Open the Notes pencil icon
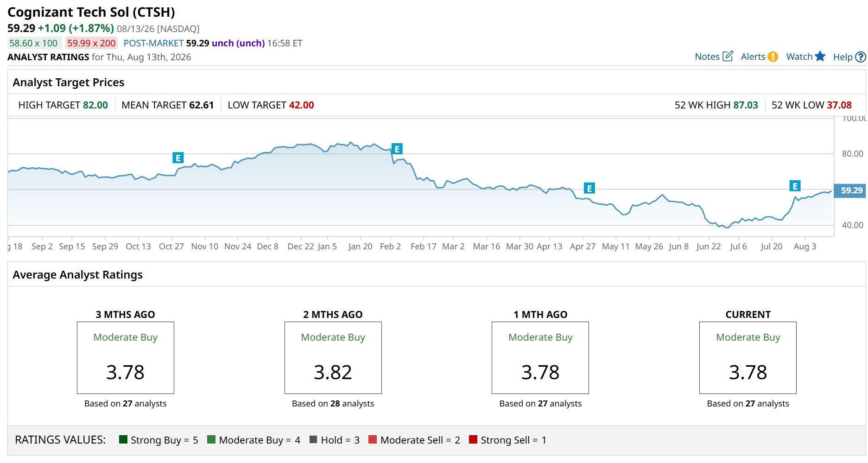The image size is (868, 463). pyautogui.click(x=728, y=57)
